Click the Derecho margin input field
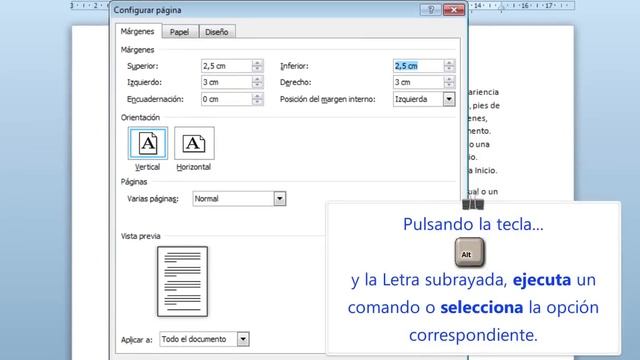This screenshot has height=360, width=640. tap(418, 82)
